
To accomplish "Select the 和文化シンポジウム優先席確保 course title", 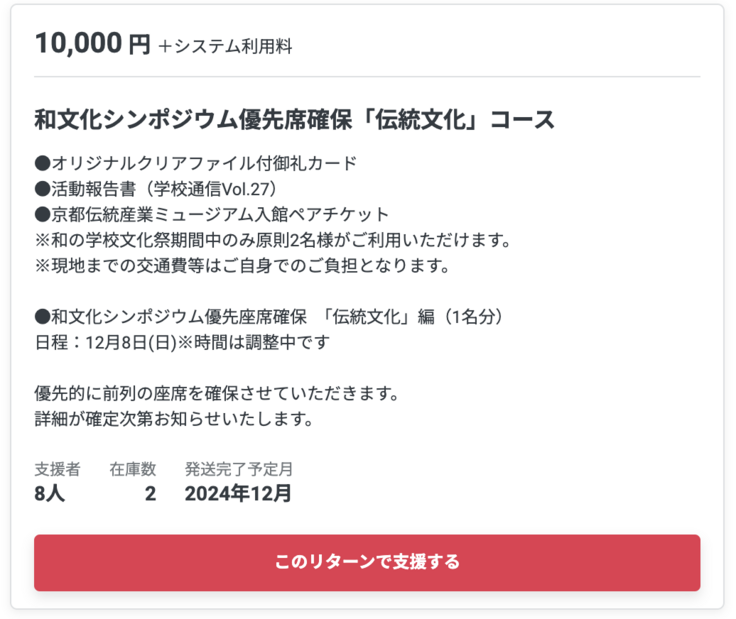I will pos(294,121).
